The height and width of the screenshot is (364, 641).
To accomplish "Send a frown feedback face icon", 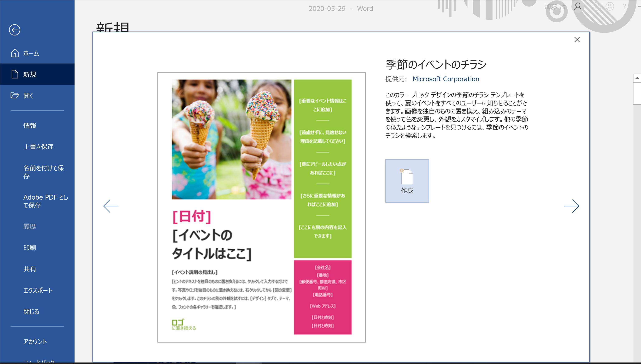I will (x=609, y=7).
